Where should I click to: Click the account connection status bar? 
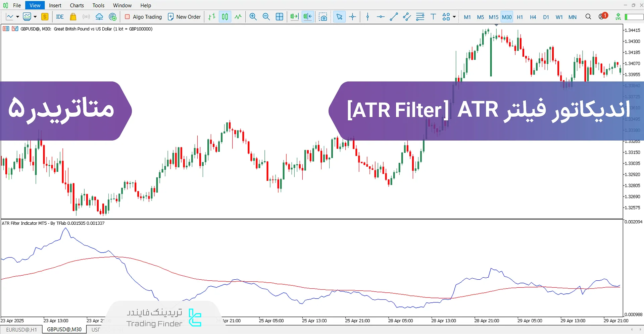634,16
